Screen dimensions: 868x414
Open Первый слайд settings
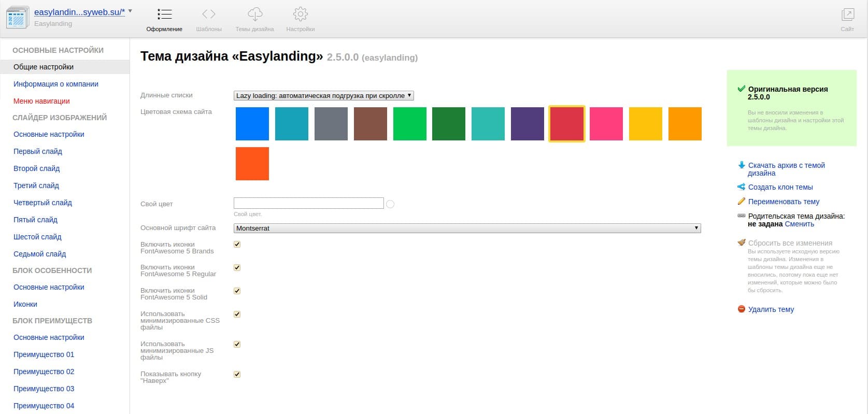pyautogui.click(x=38, y=151)
